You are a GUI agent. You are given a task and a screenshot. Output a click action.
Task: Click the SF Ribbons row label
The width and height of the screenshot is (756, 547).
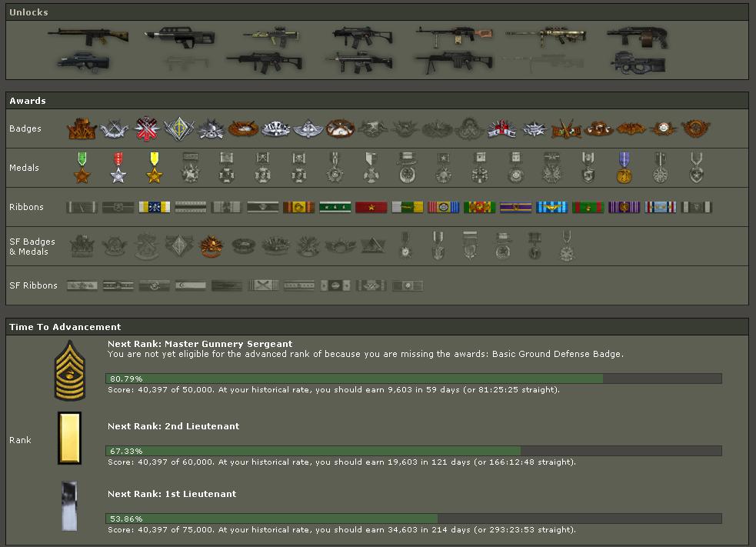point(33,285)
